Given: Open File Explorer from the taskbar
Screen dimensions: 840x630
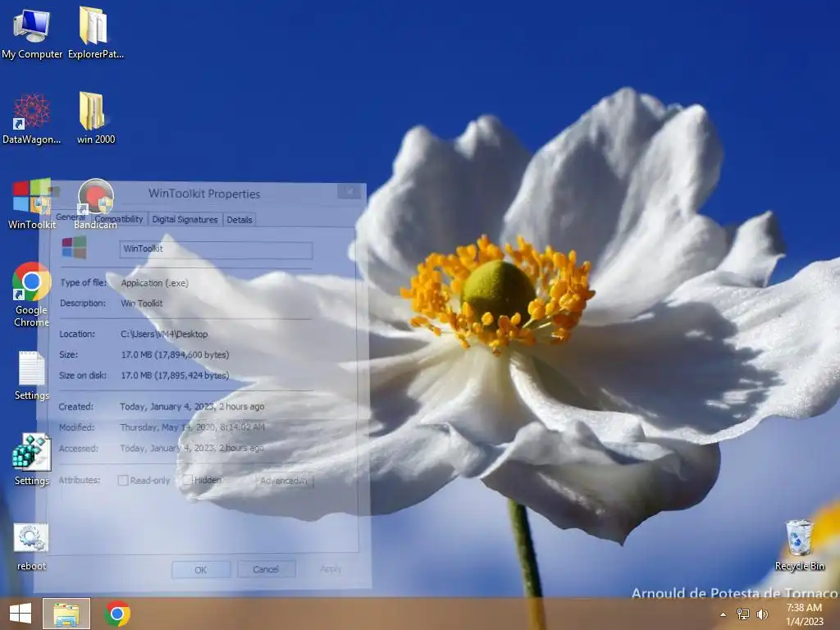Looking at the screenshot, I should click(66, 614).
